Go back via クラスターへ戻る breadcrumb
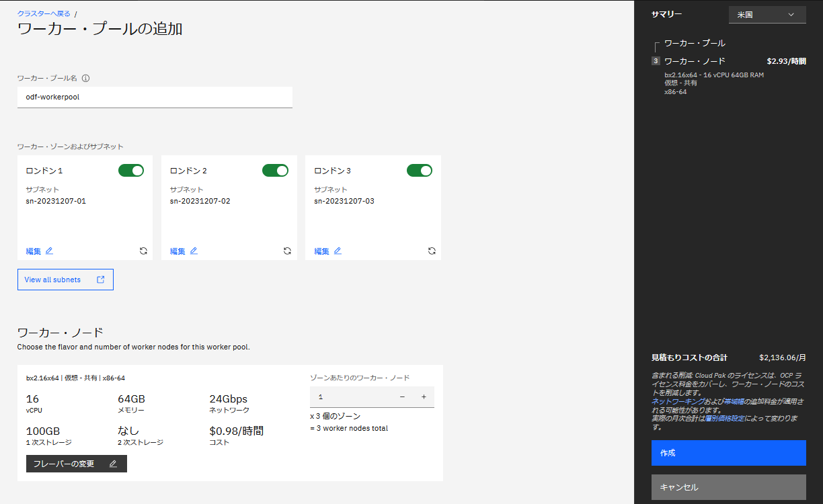823x504 pixels. pos(44,13)
